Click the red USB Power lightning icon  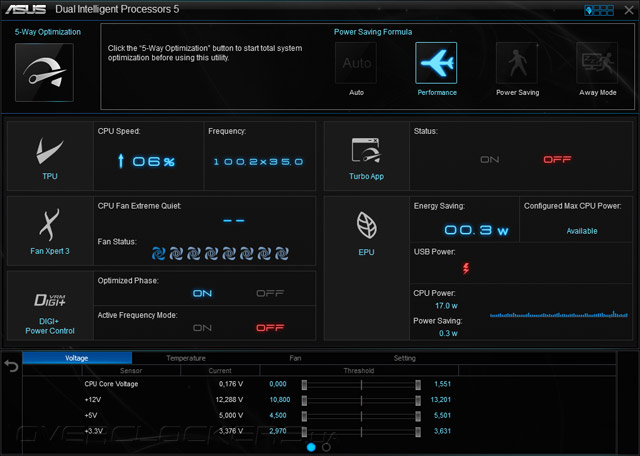tap(466, 268)
